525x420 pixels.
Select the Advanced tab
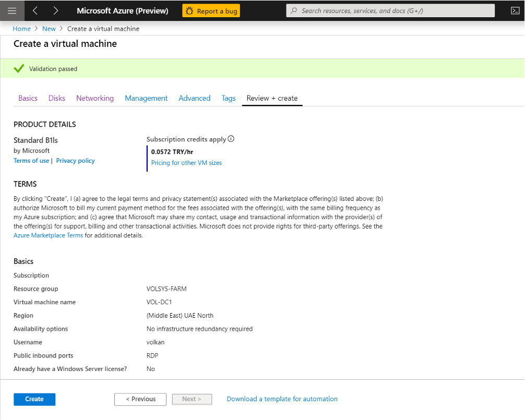tap(195, 98)
